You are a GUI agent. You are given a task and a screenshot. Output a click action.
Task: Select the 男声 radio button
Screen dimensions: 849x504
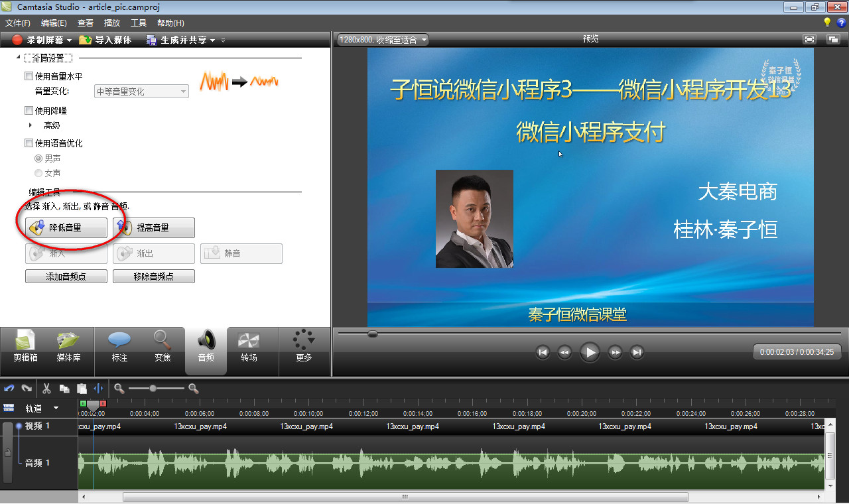[x=38, y=158]
